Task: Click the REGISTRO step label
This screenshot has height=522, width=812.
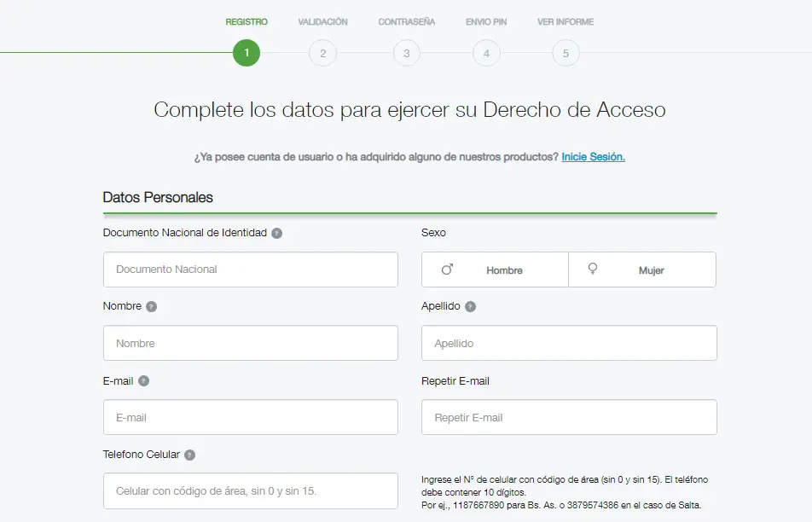Action: [x=246, y=22]
